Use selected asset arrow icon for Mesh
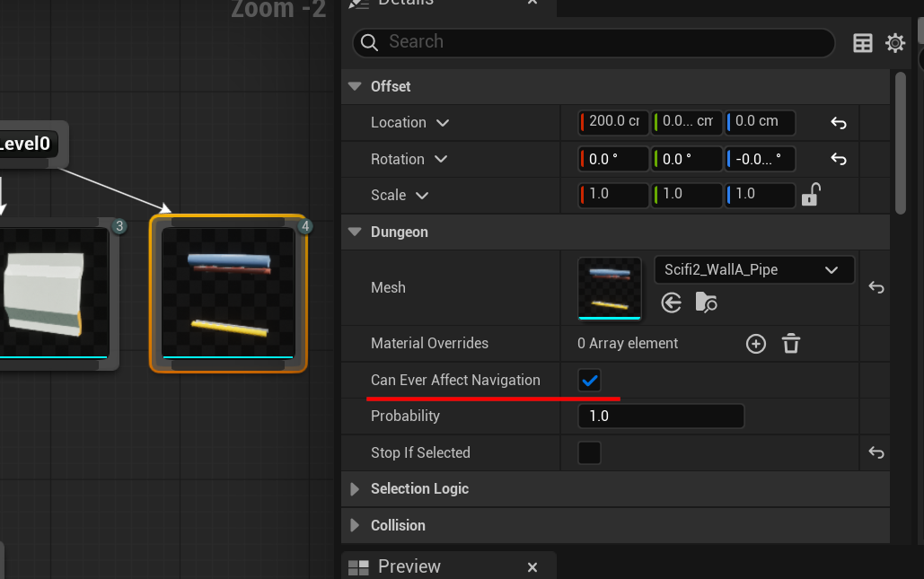Viewport: 924px width, 579px height. (672, 303)
